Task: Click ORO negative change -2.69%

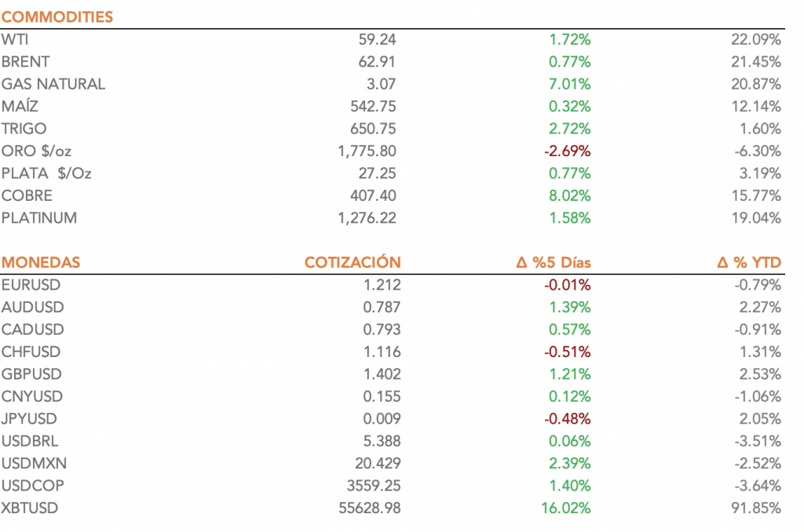Action: coord(567,151)
